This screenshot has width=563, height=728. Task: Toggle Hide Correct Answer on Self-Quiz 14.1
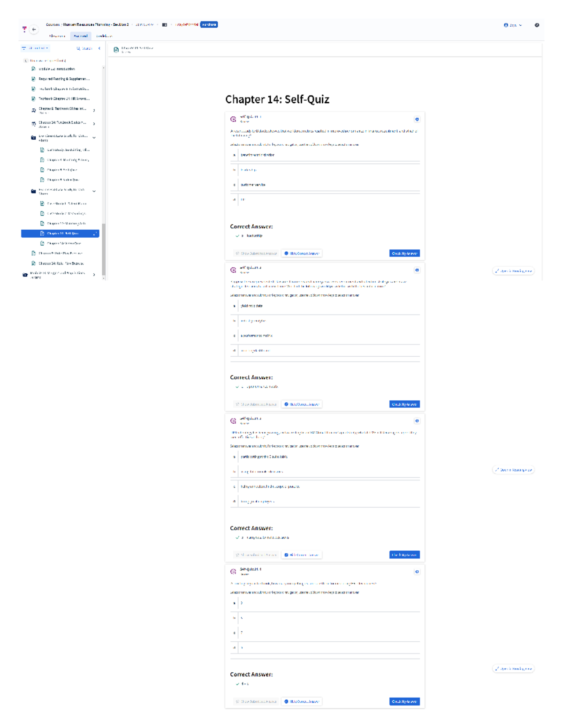[x=302, y=254]
